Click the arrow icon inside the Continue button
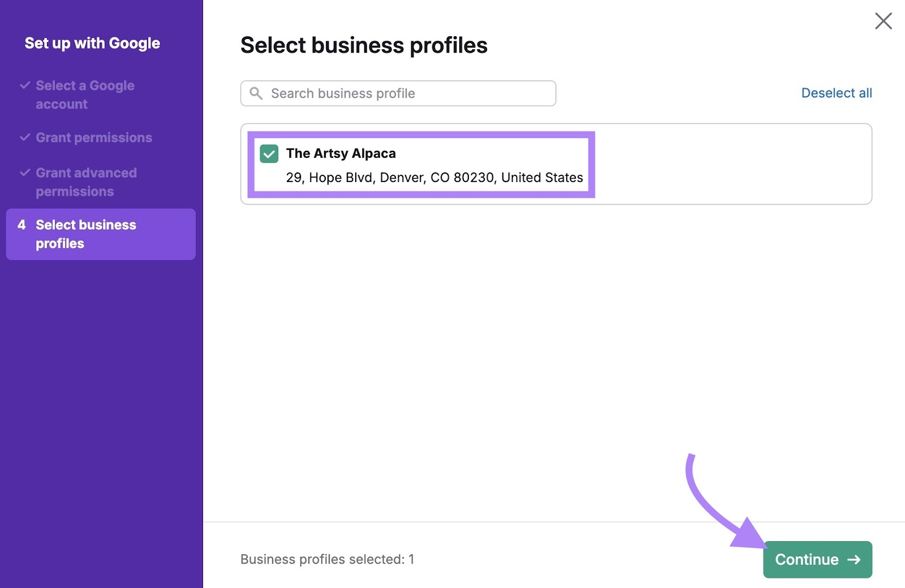The image size is (905, 588). coord(854,559)
